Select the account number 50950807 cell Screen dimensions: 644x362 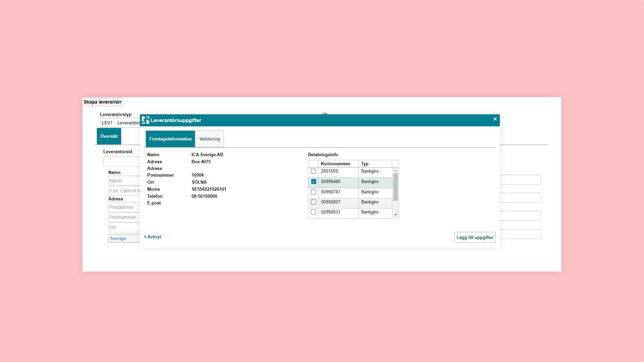point(338,203)
